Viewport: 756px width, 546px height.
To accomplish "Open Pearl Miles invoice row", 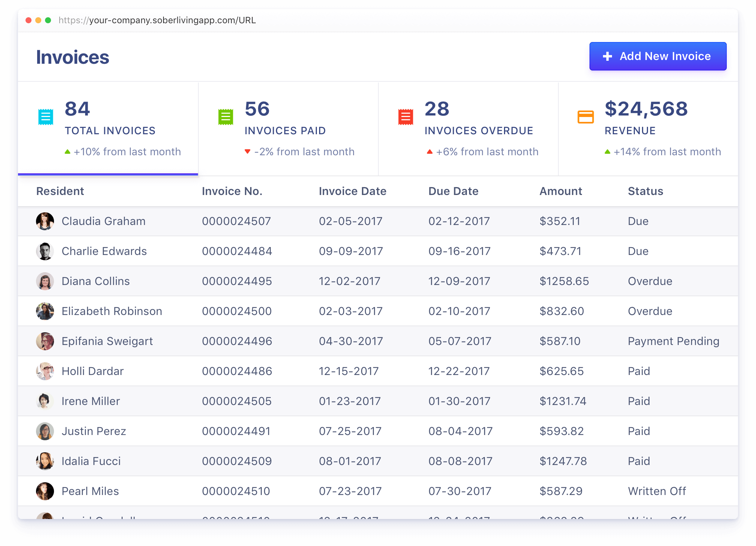I will pos(378,491).
